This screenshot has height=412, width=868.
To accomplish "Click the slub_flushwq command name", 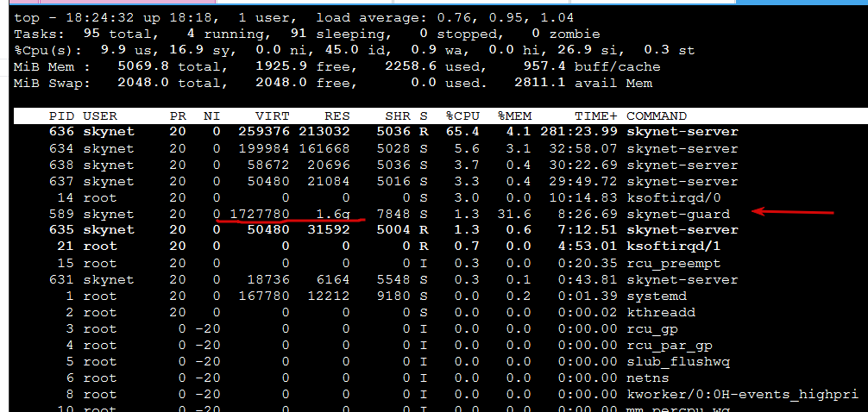I will [678, 362].
